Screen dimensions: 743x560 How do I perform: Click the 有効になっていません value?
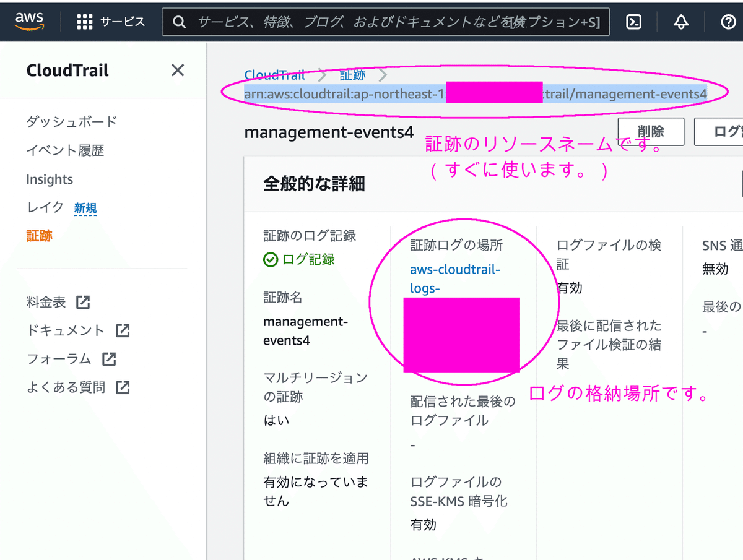(316, 491)
